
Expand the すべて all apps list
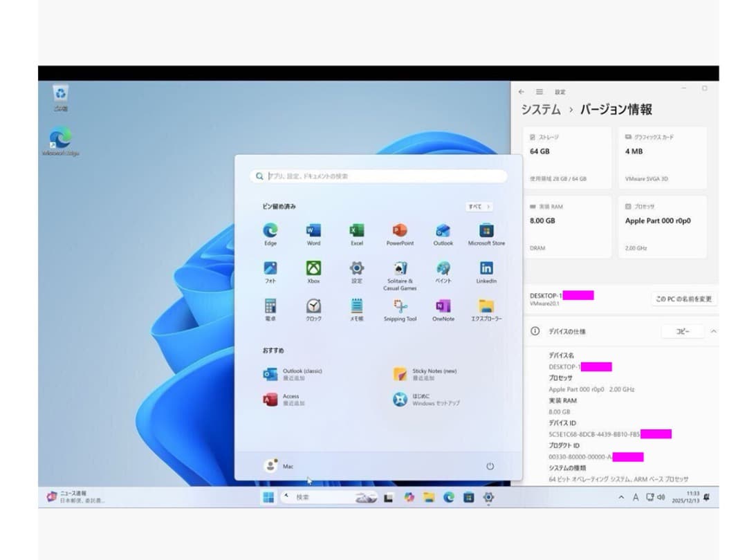tap(479, 207)
